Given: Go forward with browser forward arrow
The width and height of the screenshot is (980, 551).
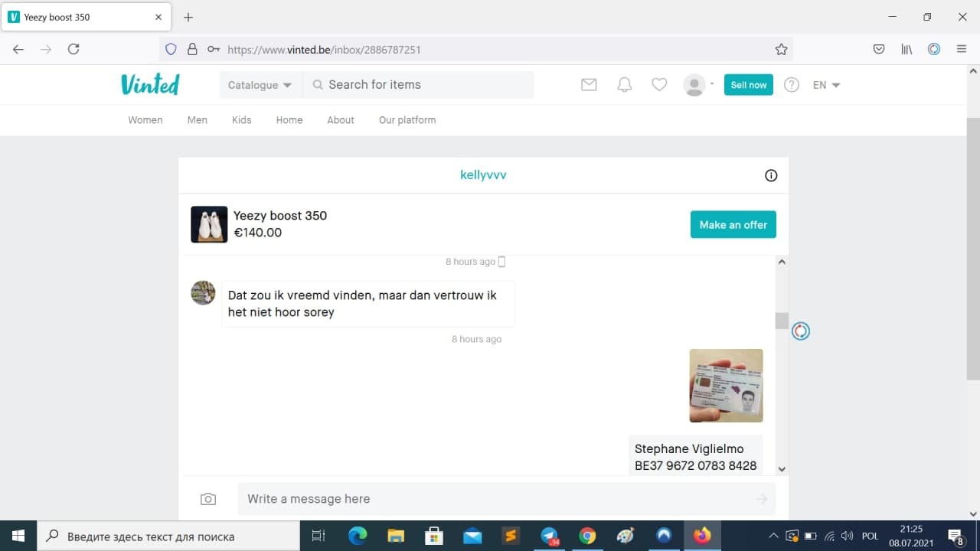Looking at the screenshot, I should [x=46, y=49].
